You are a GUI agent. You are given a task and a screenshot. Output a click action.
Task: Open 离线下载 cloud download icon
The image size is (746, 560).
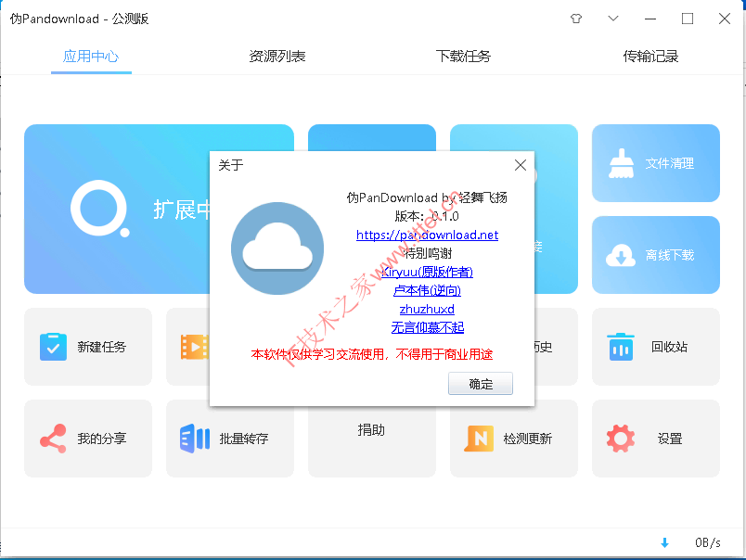click(x=621, y=255)
